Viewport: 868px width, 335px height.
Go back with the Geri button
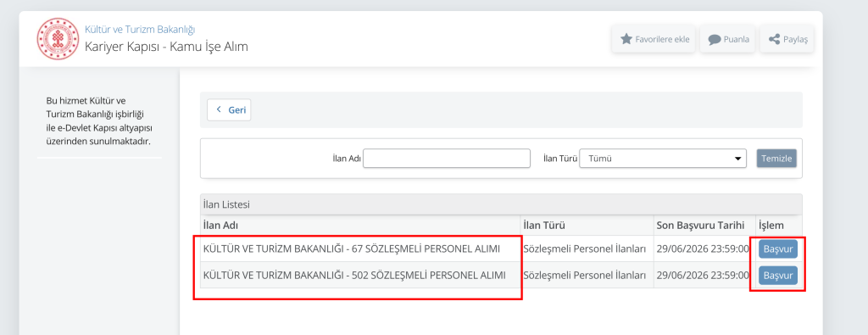[229, 109]
